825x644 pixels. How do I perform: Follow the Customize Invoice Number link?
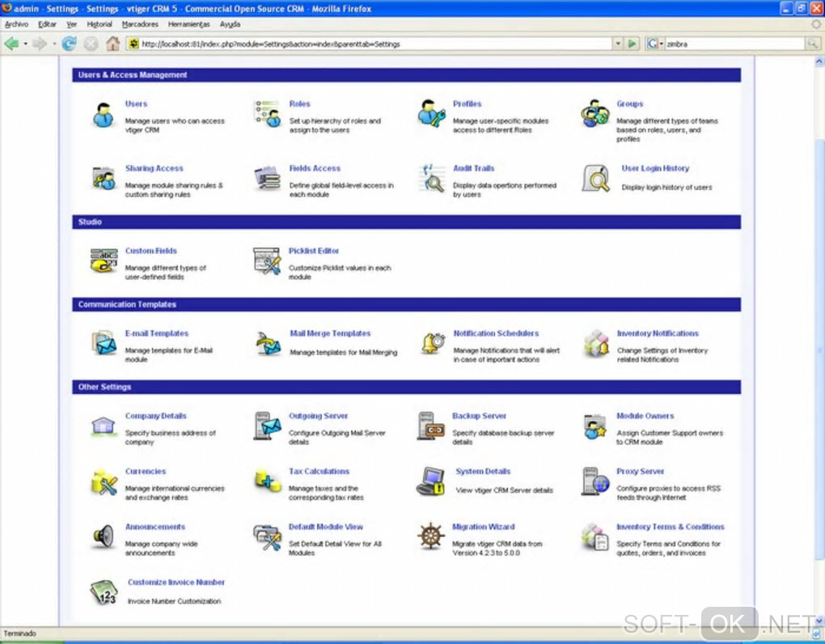click(x=176, y=583)
